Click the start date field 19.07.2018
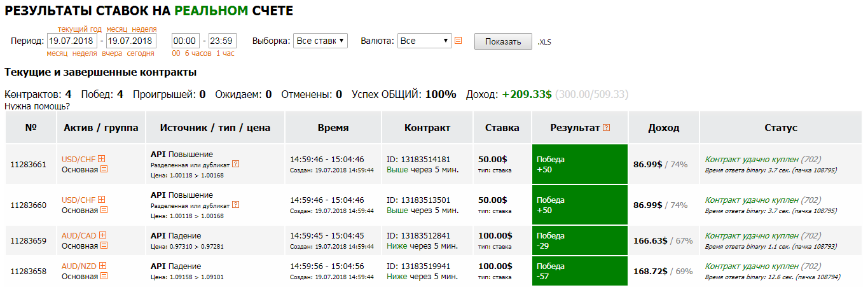Viewport: 868px width, 297px height. click(x=72, y=41)
